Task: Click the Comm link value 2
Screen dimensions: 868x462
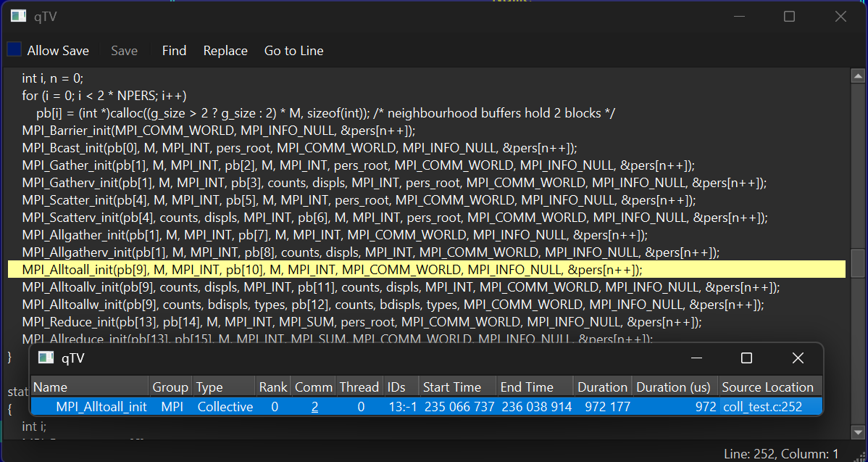Action: click(314, 407)
